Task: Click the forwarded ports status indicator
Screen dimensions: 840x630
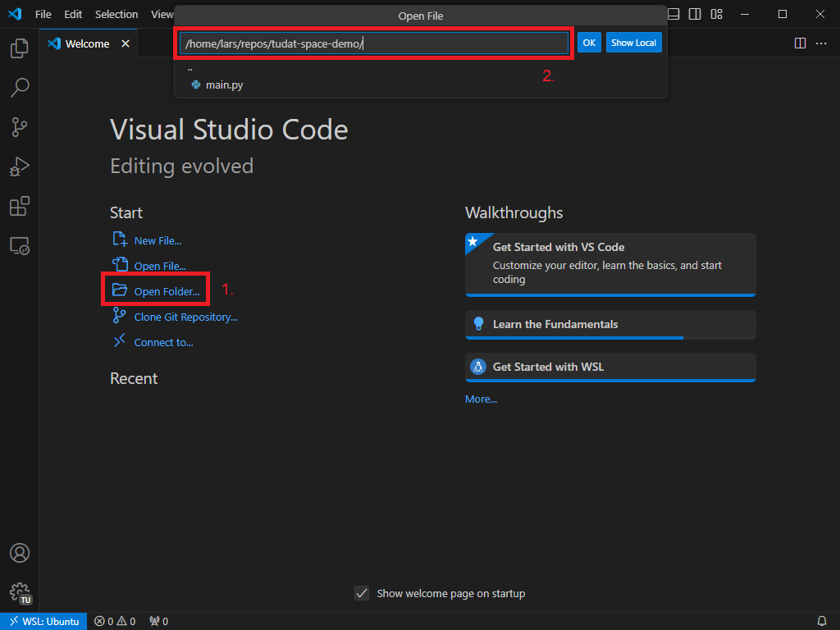Action: (159, 622)
